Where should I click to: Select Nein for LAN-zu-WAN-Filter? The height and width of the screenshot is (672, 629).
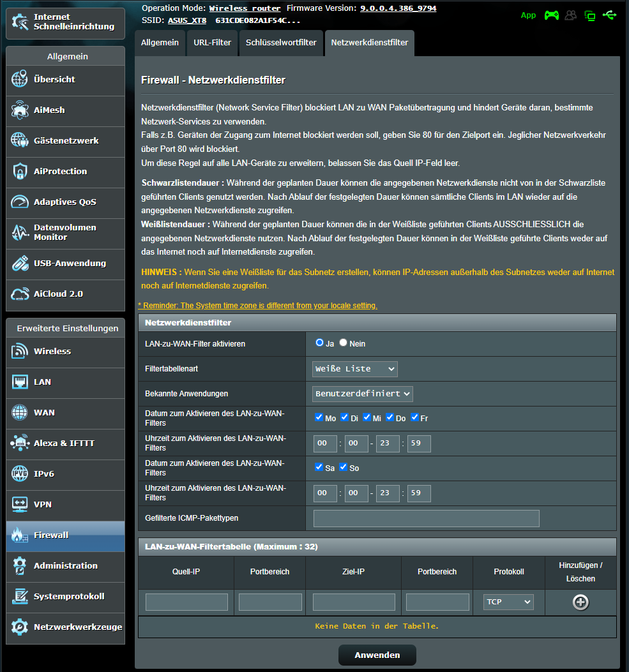point(343,343)
